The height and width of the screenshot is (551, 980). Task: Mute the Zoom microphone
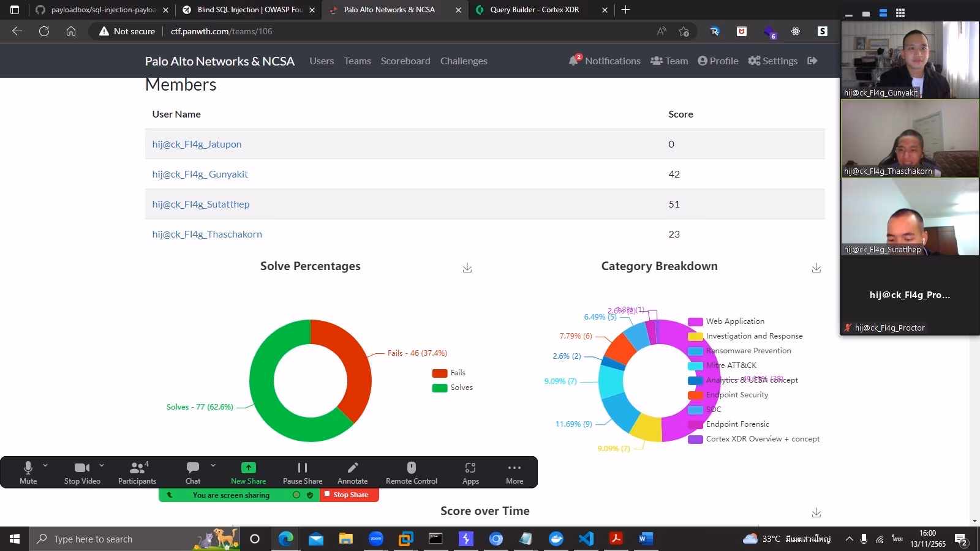(28, 473)
